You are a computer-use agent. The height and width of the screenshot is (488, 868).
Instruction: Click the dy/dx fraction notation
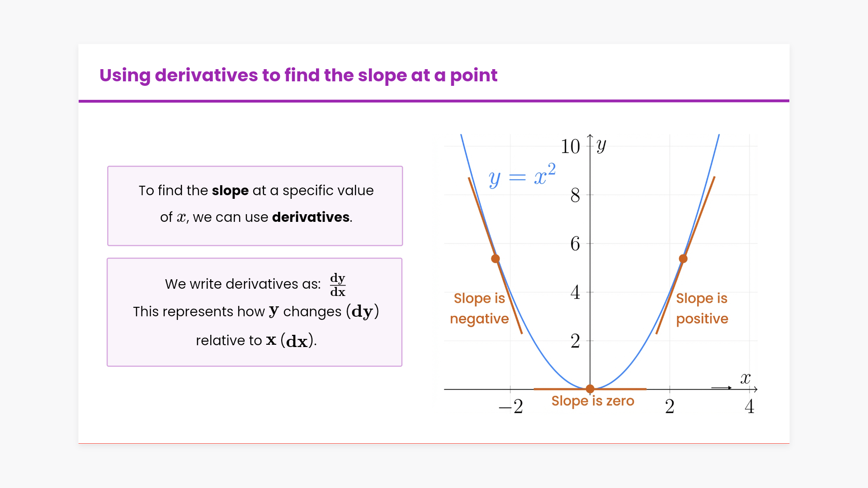click(338, 285)
